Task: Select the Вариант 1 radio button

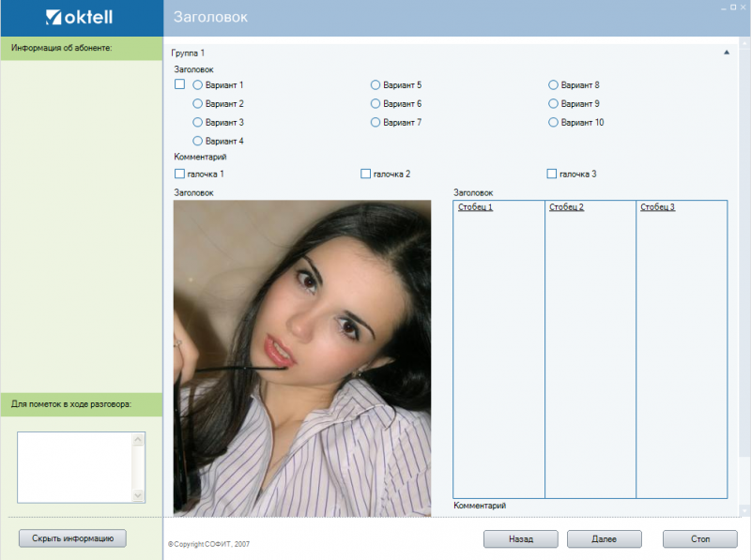Action: 197,84
